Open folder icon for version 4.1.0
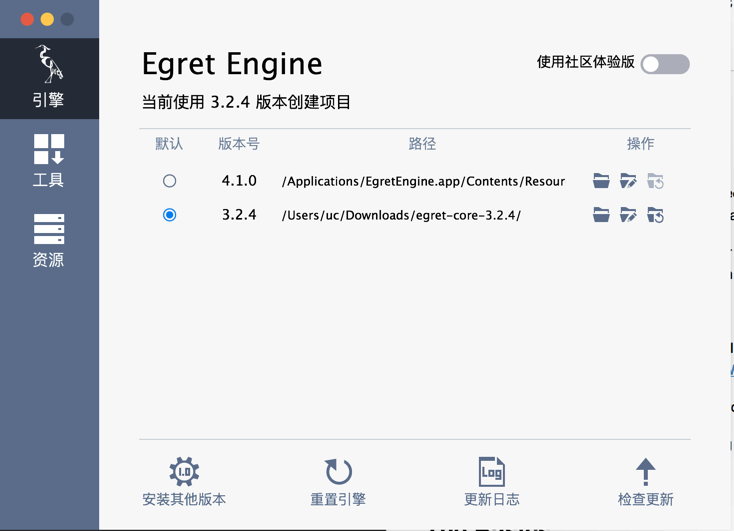 (601, 181)
